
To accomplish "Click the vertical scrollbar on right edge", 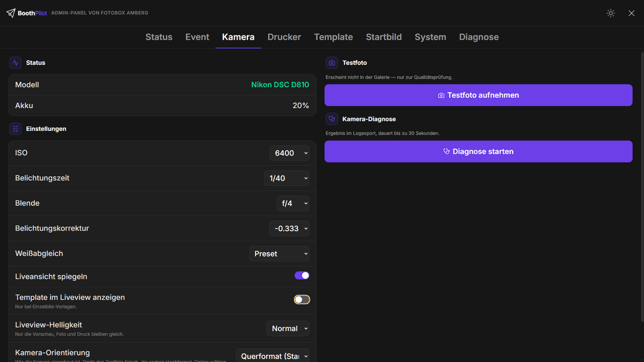I will tap(642, 188).
